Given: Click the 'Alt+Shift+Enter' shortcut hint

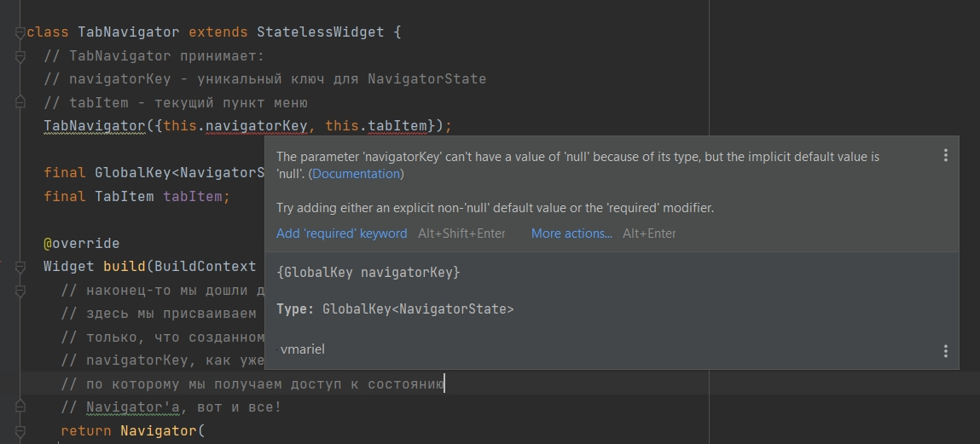Looking at the screenshot, I should point(461,234).
